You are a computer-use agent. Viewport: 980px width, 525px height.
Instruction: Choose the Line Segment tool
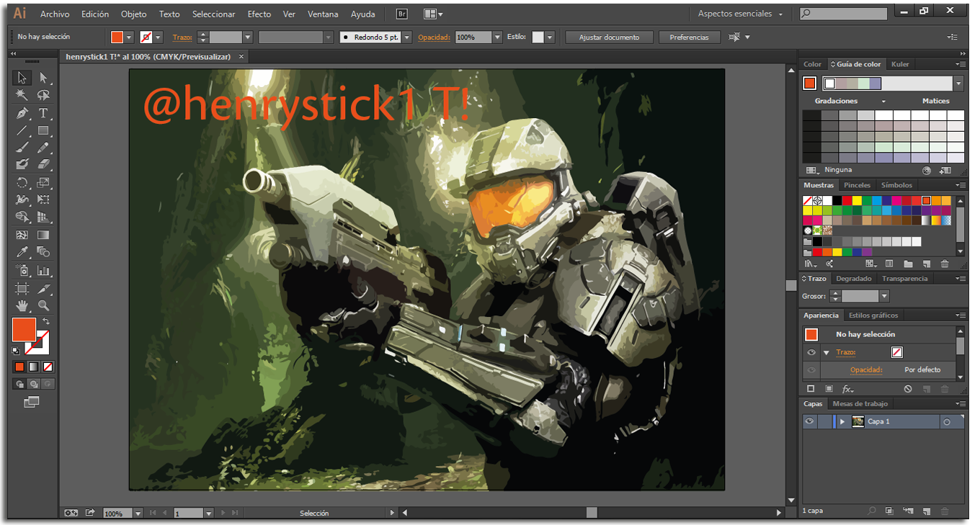click(22, 130)
